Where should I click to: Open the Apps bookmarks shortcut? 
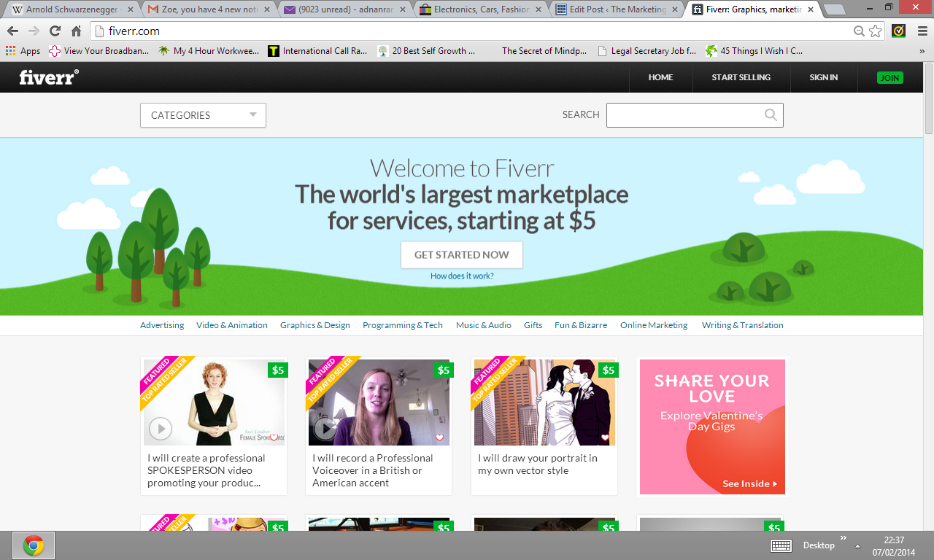click(x=23, y=51)
